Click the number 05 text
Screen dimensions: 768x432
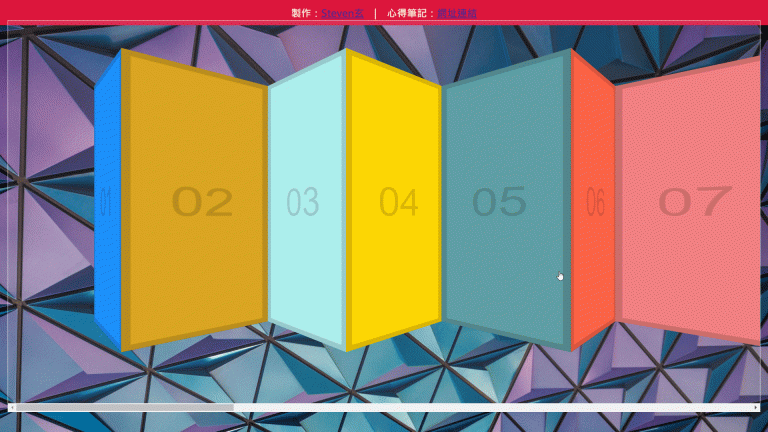[499, 202]
